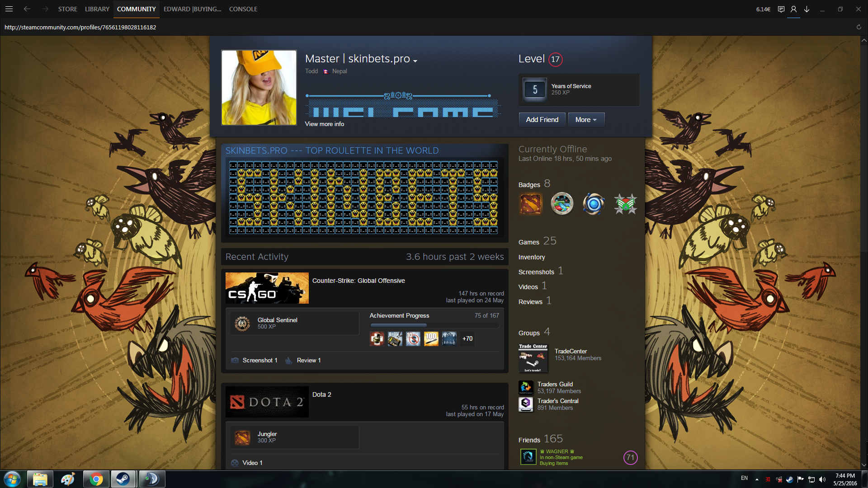Open the Counter-Strike game thumbnail

click(267, 288)
